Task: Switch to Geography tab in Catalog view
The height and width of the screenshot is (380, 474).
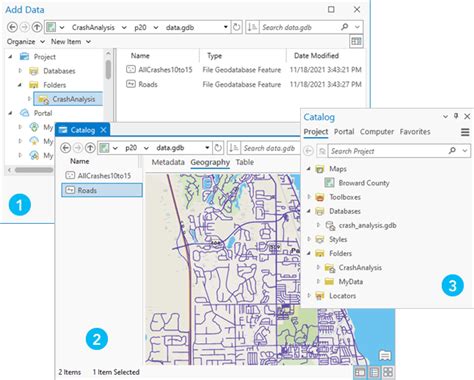Action: pyautogui.click(x=210, y=162)
